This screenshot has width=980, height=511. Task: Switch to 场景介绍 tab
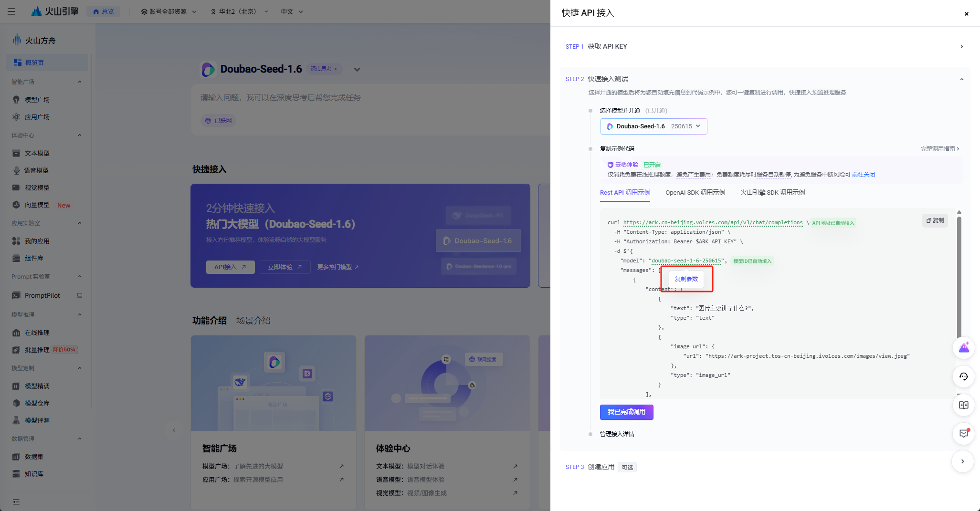pyautogui.click(x=253, y=321)
